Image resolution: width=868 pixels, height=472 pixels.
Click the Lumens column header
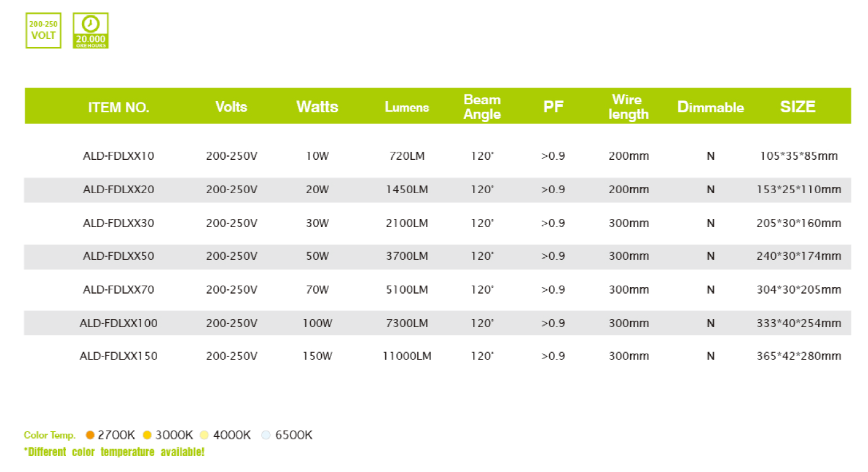[407, 107]
